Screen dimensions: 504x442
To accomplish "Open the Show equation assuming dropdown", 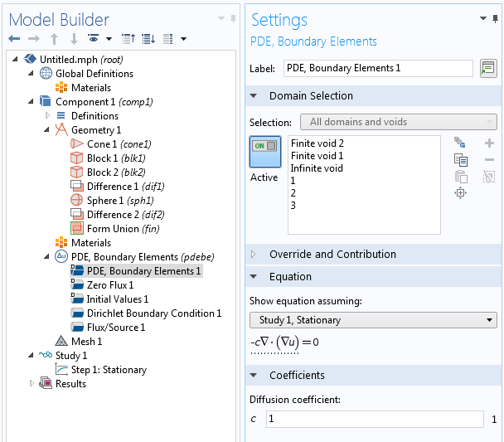I will [373, 320].
